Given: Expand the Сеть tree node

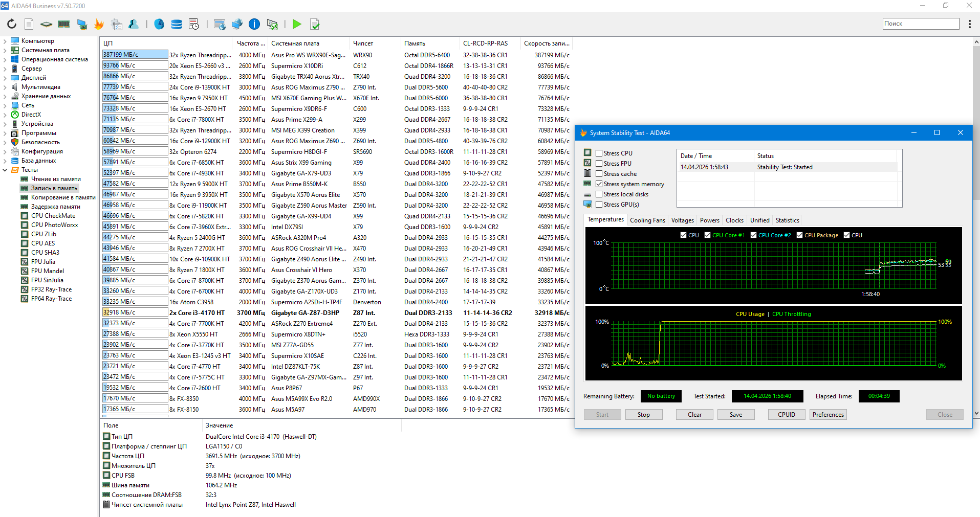Looking at the screenshot, I should pos(5,105).
